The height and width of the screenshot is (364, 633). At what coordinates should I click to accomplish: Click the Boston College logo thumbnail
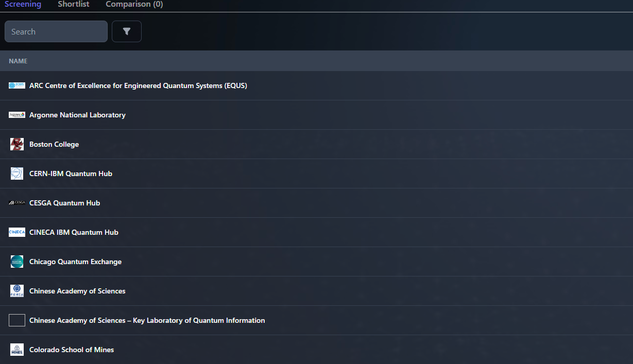17,144
